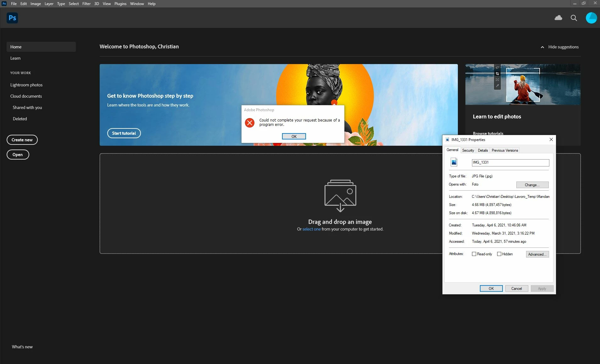Screen dimensions: 600x364
Task: Click the JPG file icon in Properties
Action: [x=454, y=162]
